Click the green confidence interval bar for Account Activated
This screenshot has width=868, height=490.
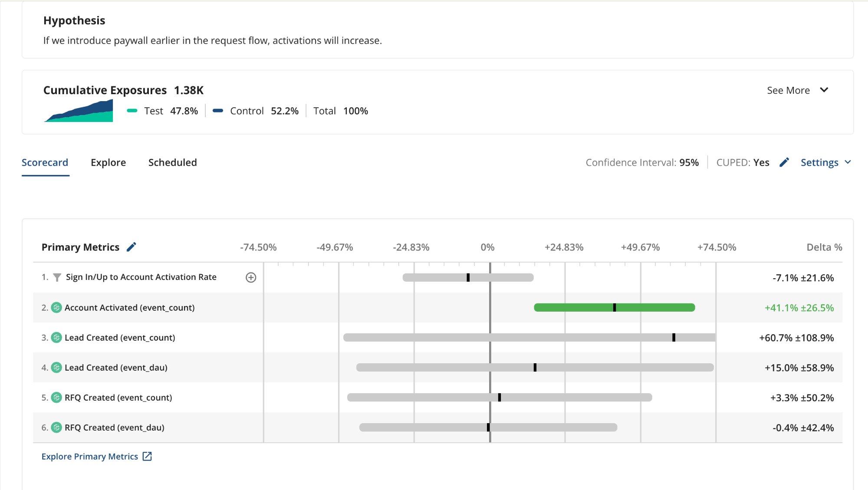[x=614, y=307]
